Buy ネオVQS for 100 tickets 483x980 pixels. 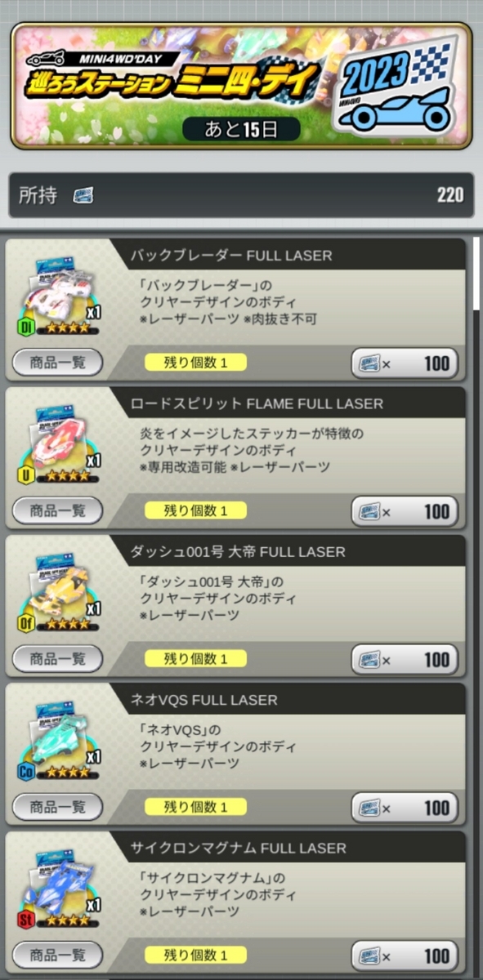(405, 808)
